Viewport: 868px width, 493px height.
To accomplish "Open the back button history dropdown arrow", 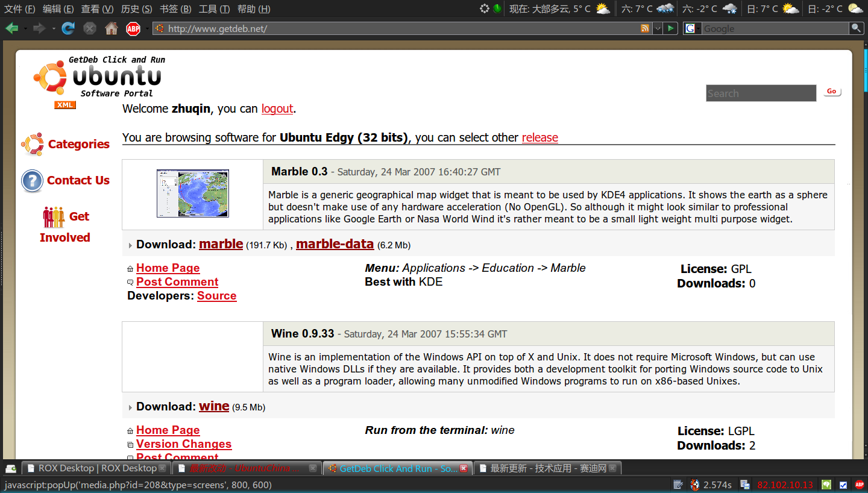I will (x=25, y=28).
